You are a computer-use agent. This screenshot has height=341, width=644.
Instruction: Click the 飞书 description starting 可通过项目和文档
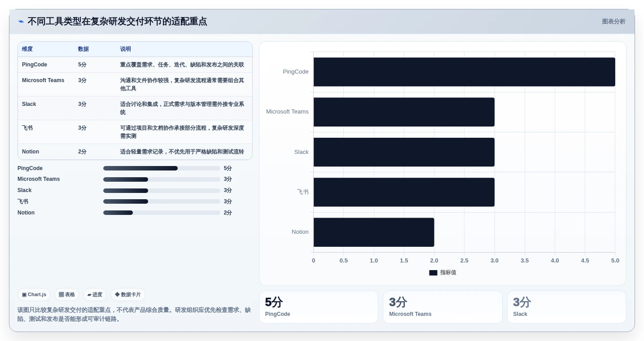coord(182,132)
